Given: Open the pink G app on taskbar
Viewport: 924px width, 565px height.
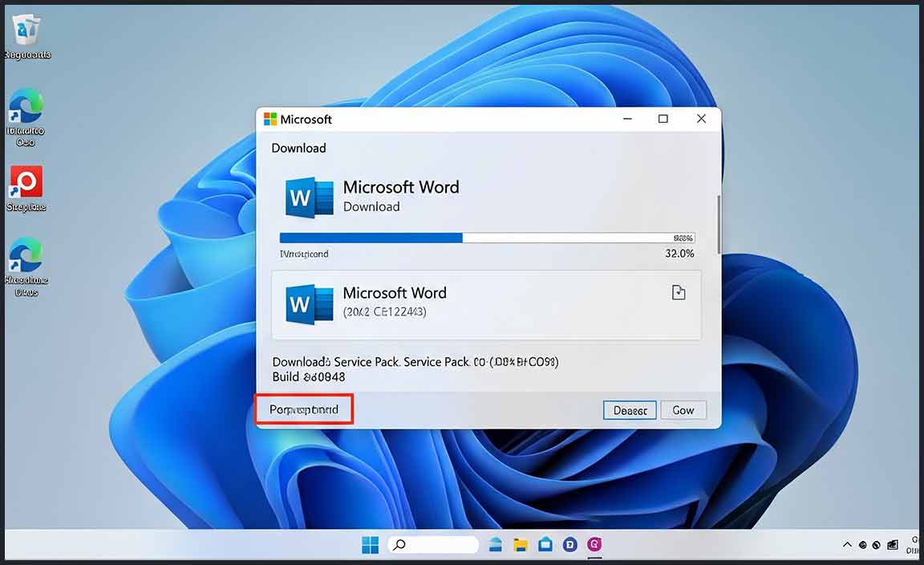Looking at the screenshot, I should [594, 545].
